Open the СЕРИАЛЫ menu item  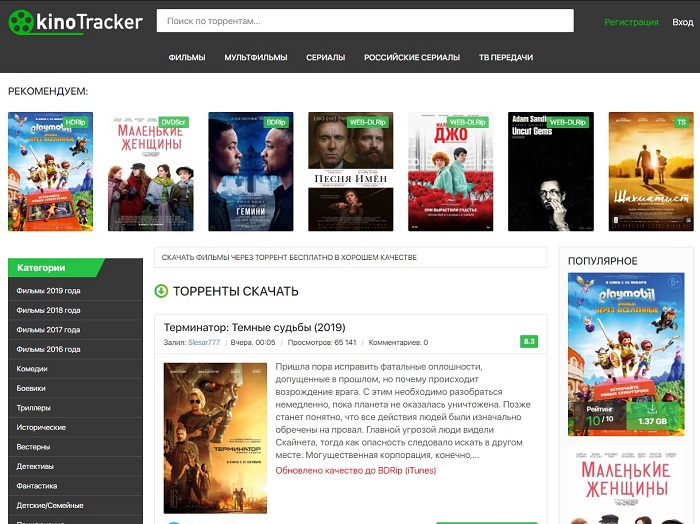point(325,57)
